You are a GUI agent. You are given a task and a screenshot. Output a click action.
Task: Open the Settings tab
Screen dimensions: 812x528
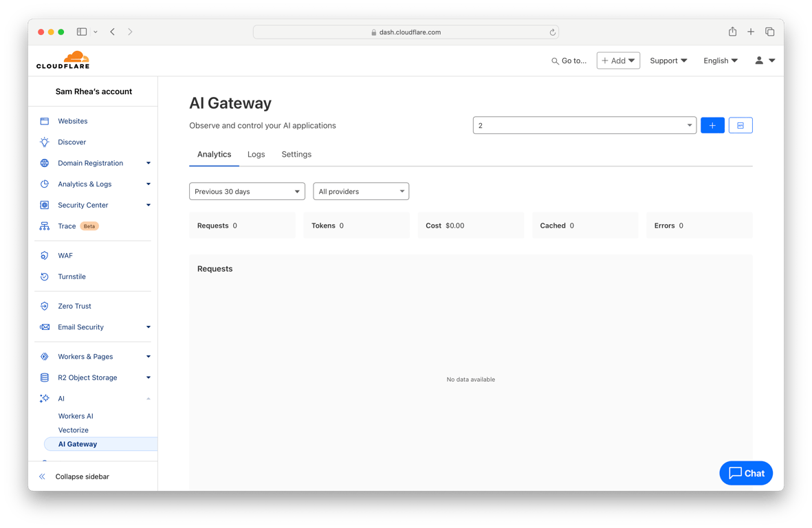tap(296, 154)
